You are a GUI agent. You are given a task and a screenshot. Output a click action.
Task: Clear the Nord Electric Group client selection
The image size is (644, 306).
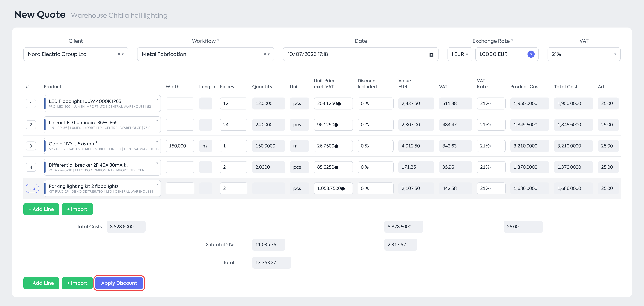119,54
